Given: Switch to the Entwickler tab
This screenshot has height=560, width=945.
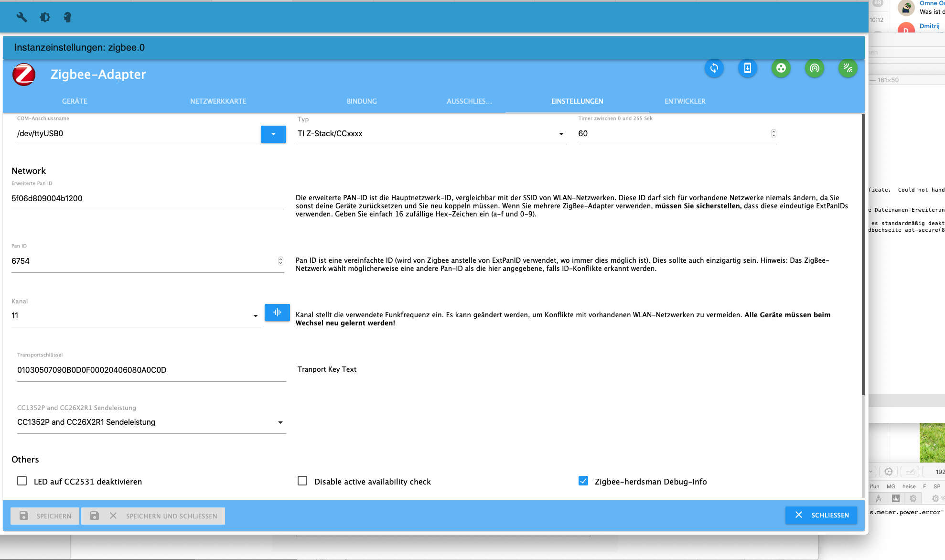Looking at the screenshot, I should click(x=685, y=101).
